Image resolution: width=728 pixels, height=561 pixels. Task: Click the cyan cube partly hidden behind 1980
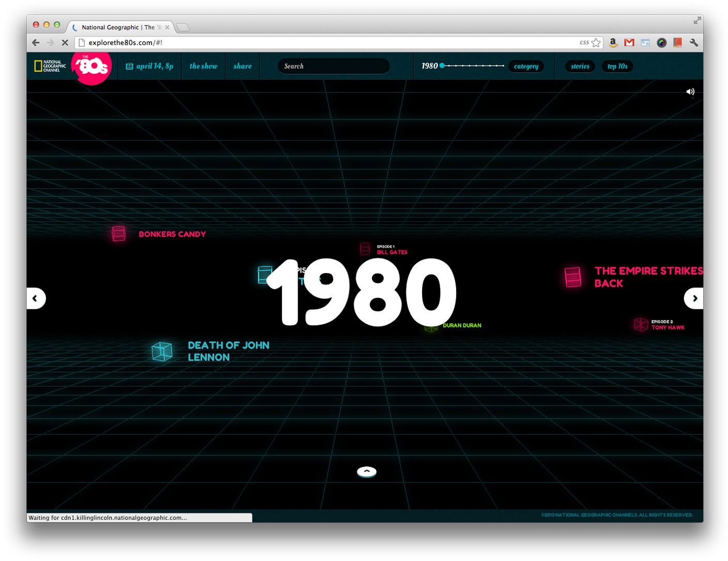pos(264,275)
